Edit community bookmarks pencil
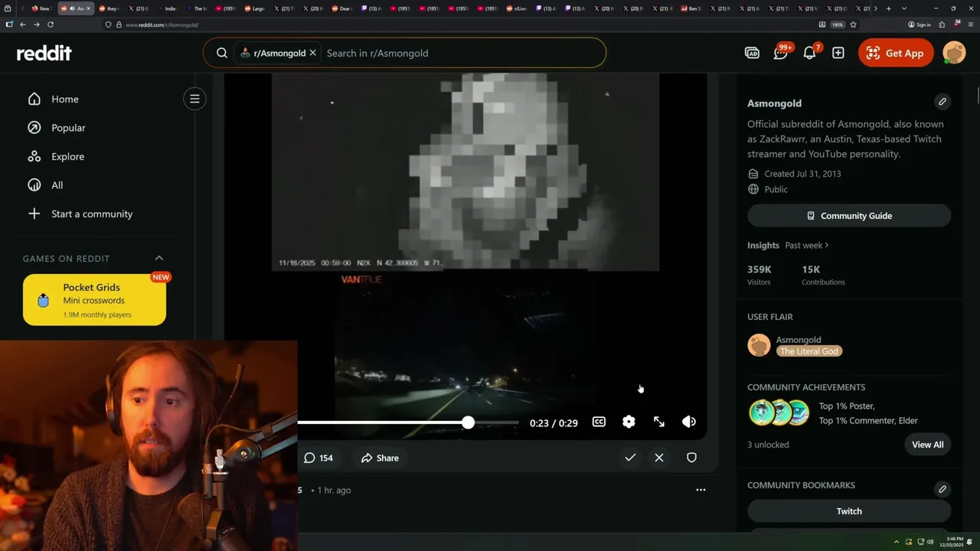 click(942, 488)
